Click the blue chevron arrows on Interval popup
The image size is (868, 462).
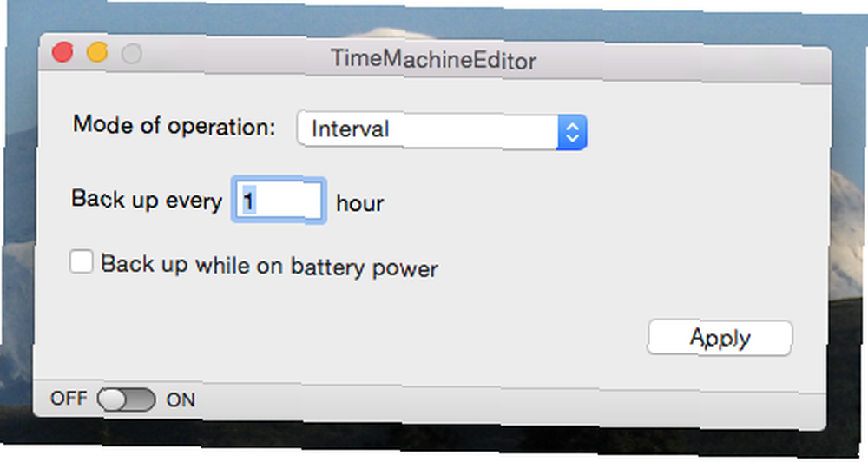pyautogui.click(x=572, y=133)
